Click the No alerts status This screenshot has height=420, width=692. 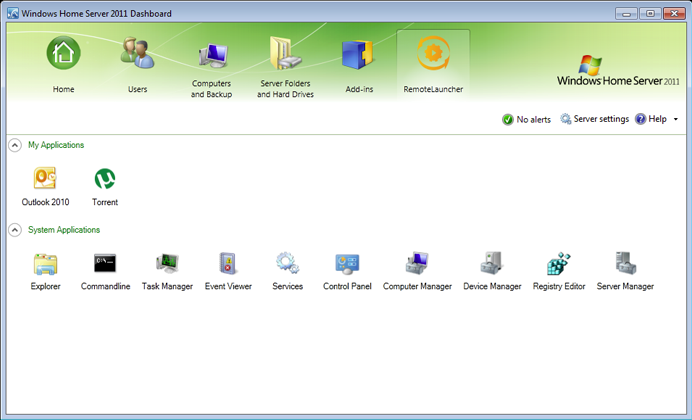(x=527, y=120)
